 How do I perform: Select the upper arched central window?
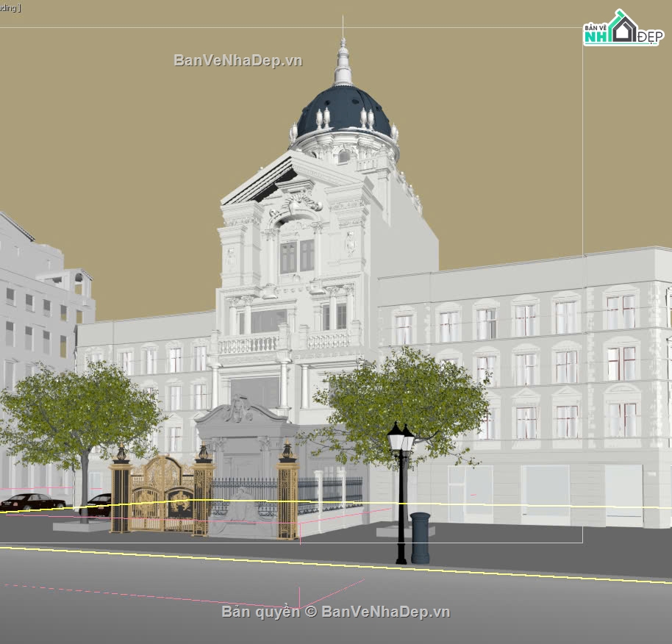point(297,254)
